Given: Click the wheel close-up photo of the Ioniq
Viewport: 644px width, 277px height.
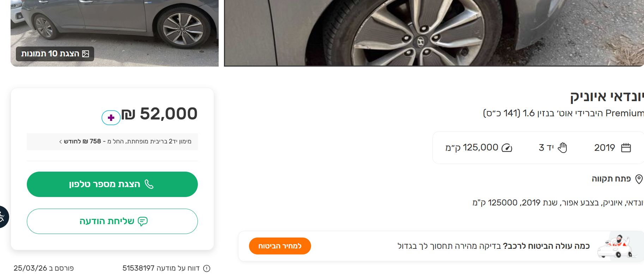Looking at the screenshot, I should click(434, 33).
